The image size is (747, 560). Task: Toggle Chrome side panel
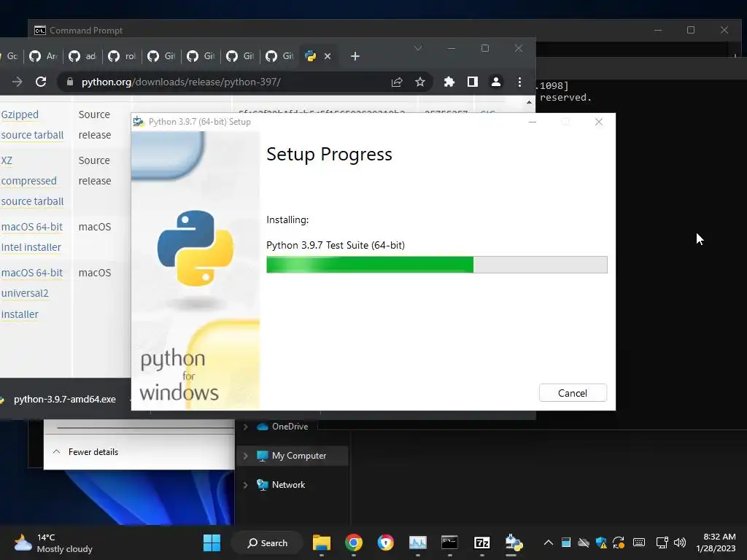472,82
